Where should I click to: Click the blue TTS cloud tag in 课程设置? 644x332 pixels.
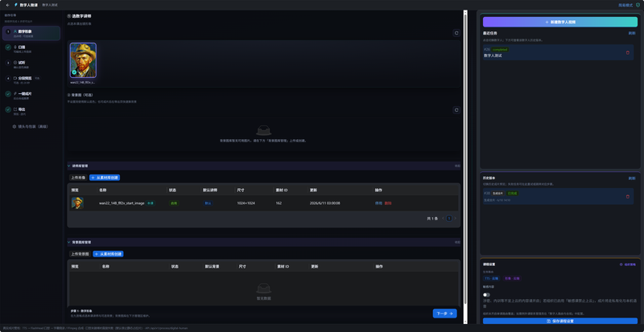492,278
